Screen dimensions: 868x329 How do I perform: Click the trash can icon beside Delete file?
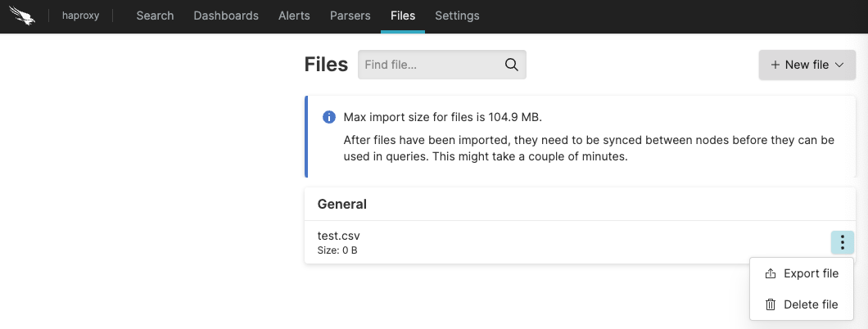coord(770,304)
